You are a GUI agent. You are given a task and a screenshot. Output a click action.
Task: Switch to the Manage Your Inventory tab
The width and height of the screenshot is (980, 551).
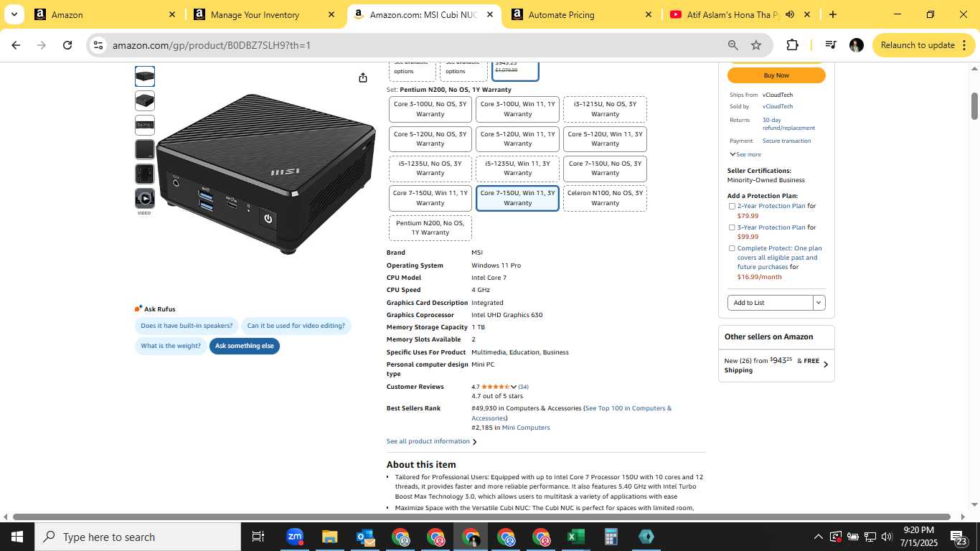pos(265,14)
